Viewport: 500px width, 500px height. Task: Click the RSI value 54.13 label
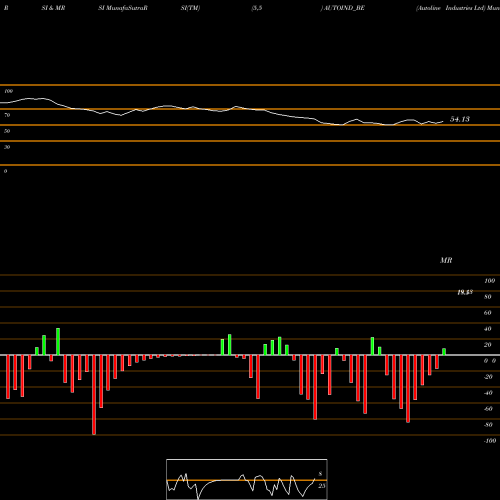(x=460, y=119)
